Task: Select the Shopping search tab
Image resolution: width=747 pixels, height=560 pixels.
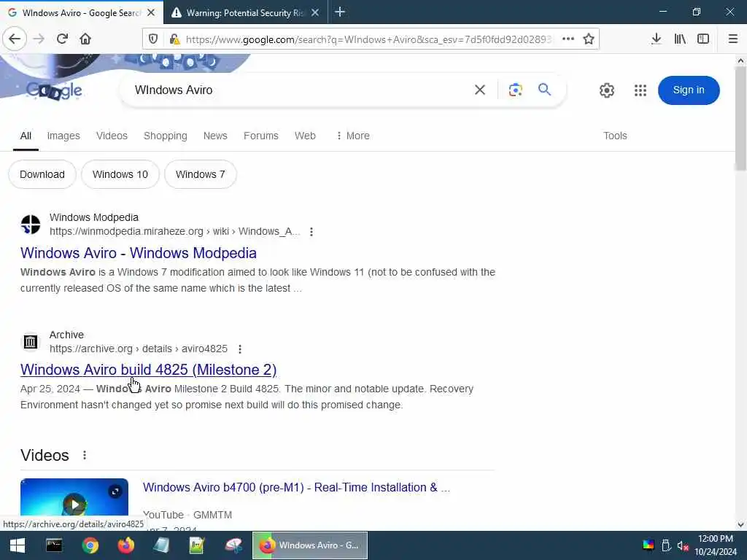Action: tap(166, 136)
